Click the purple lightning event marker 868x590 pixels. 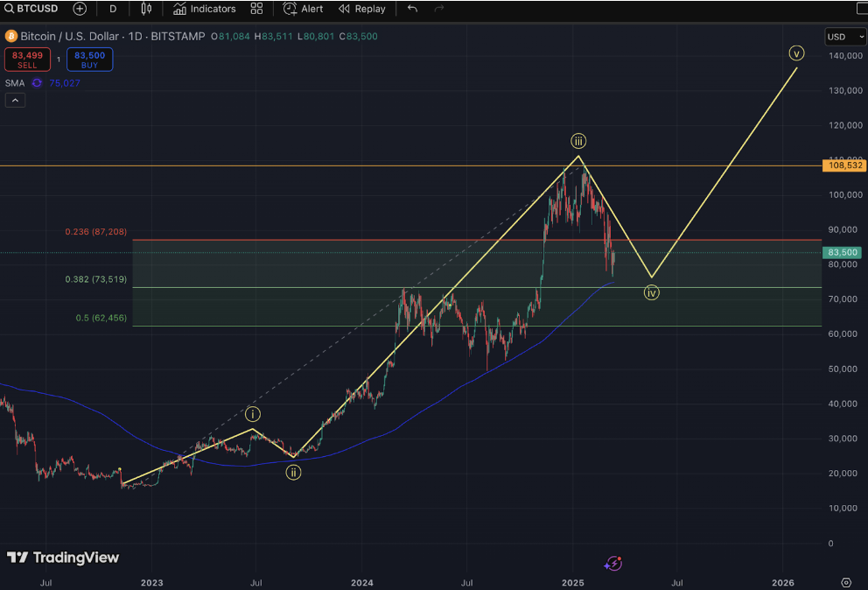[x=613, y=564]
